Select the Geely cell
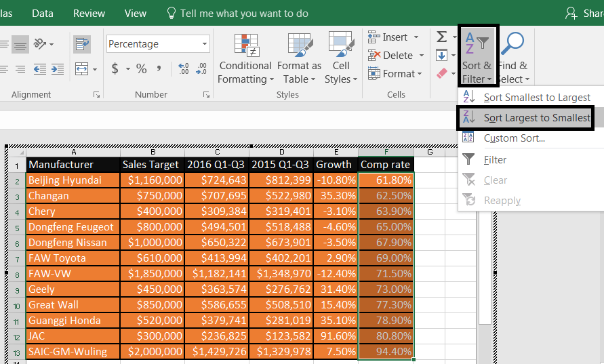604x364 pixels. [73, 289]
